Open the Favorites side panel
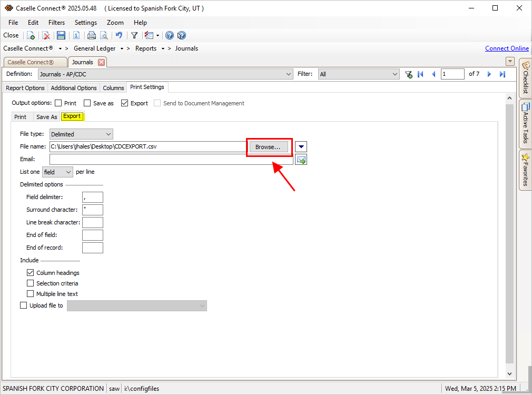 click(x=525, y=170)
